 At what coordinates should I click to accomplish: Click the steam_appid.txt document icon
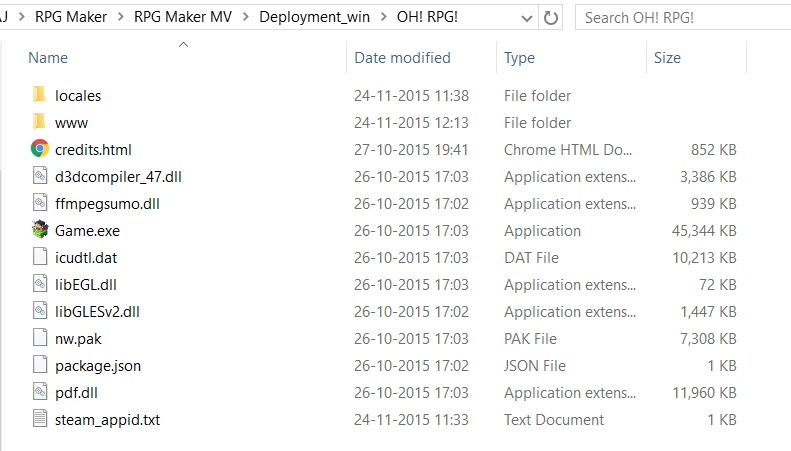[x=40, y=419]
